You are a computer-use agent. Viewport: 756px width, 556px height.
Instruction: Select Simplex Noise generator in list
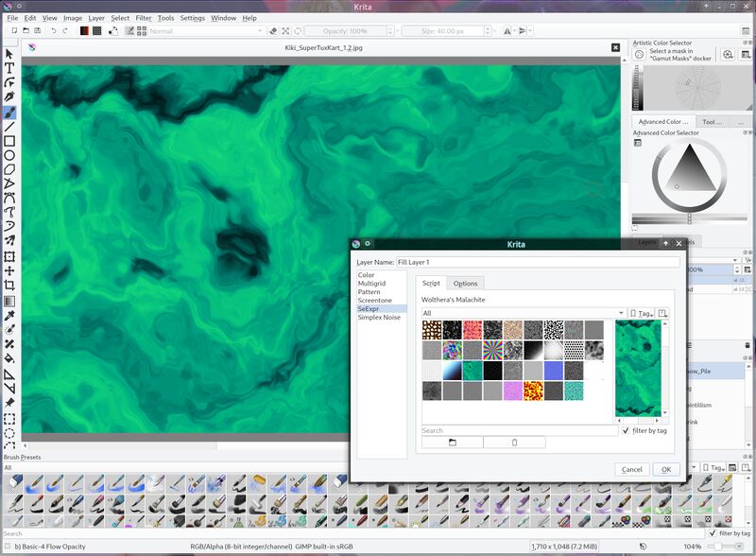click(x=382, y=318)
